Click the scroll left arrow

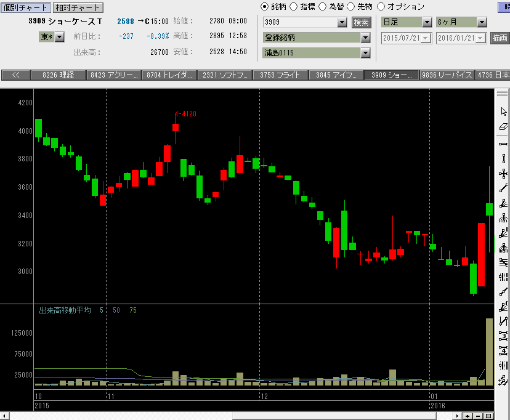pos(4,416)
